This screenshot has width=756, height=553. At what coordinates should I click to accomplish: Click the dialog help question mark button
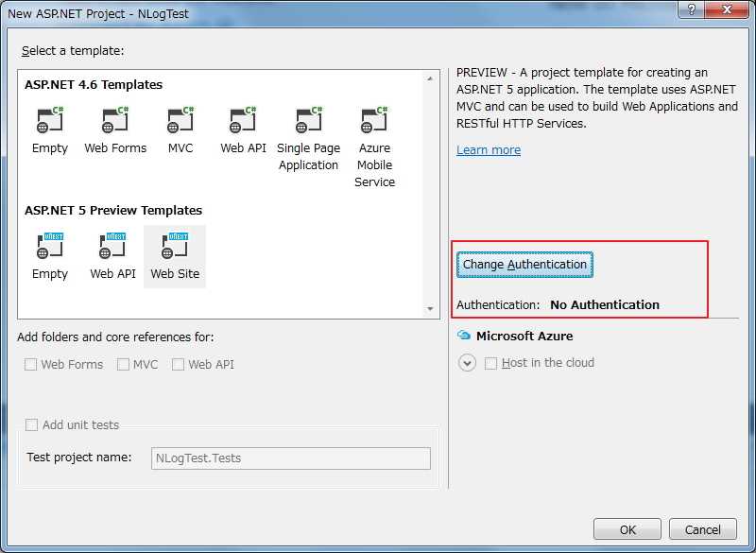[x=692, y=9]
